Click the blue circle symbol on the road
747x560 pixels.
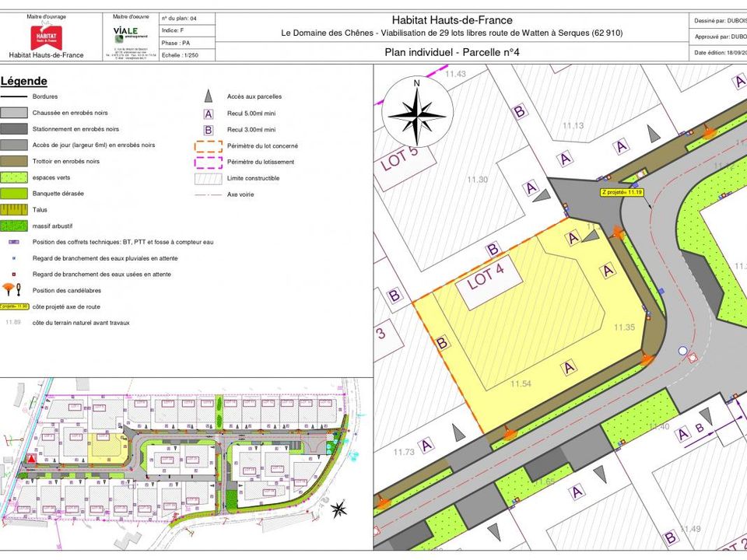point(682,351)
